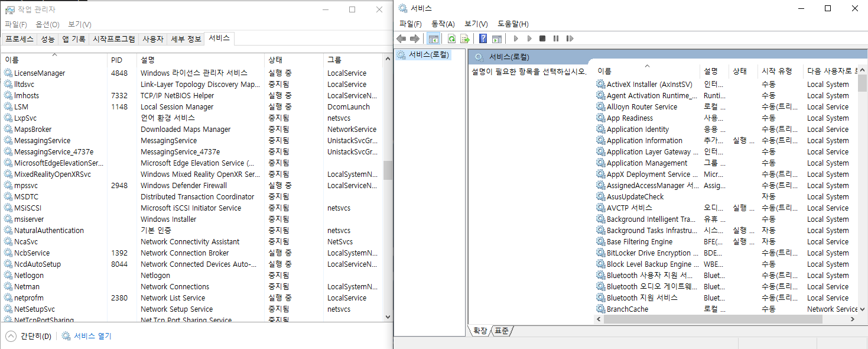Select BitLocker Drive Encryption service row

coord(726,253)
